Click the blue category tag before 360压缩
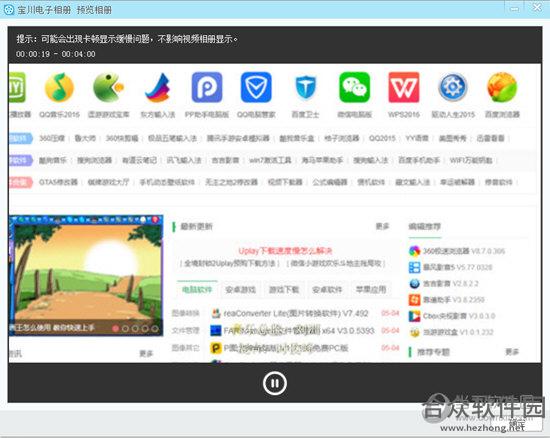 coord(20,139)
